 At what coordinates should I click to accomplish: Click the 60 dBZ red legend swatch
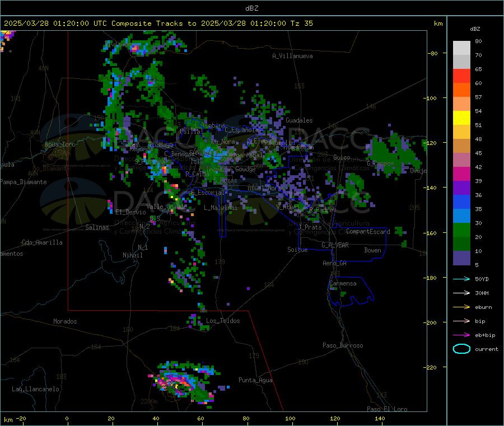(461, 76)
